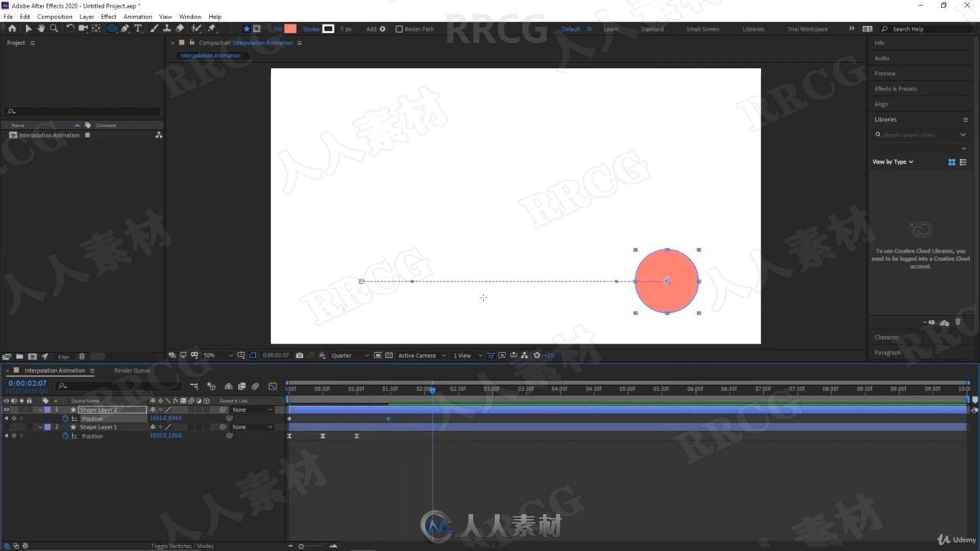Toggle the region of interest button

pyautogui.click(x=377, y=355)
